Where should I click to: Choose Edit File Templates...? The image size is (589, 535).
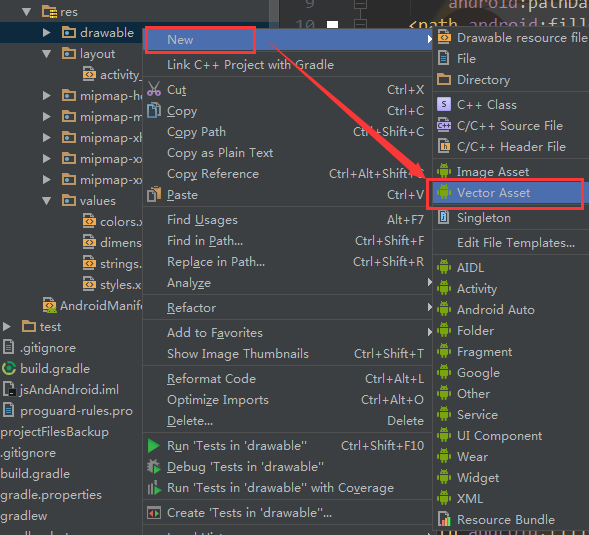click(x=511, y=243)
